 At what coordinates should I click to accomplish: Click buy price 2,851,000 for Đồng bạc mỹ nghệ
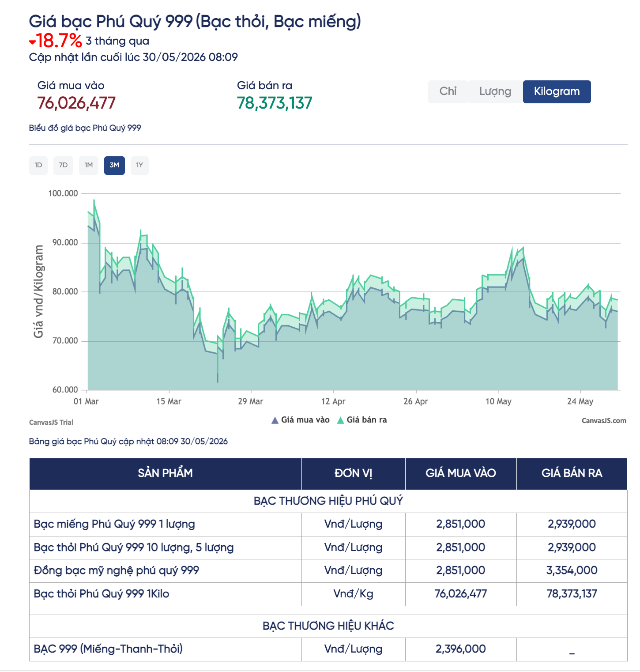(x=461, y=570)
